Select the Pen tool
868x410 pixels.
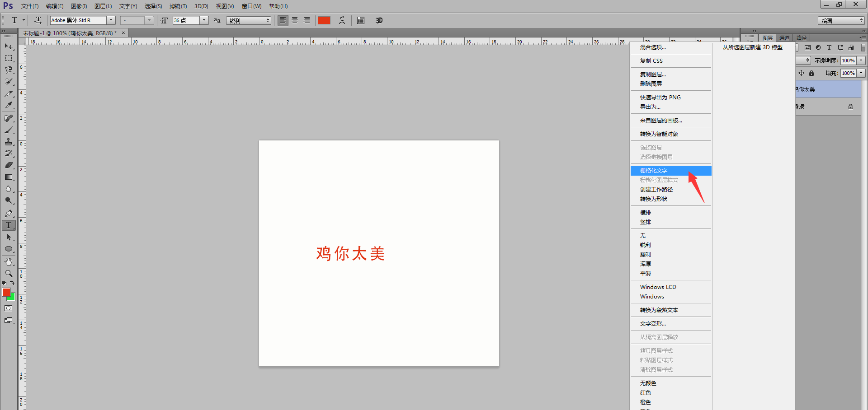click(x=9, y=214)
